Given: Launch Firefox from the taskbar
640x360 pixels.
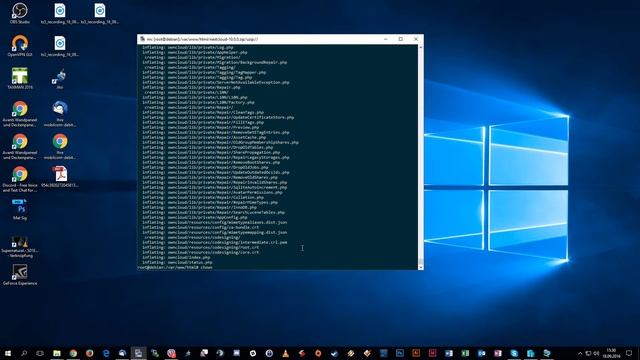Looking at the screenshot, I should (89, 353).
